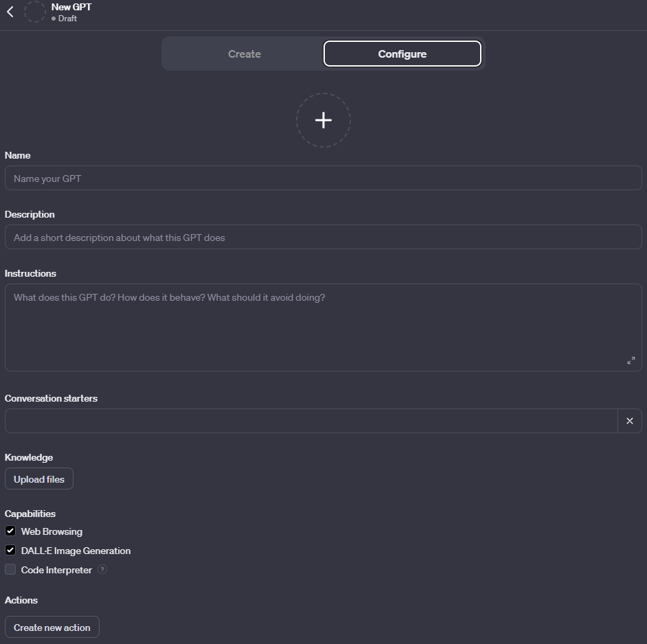Select the Configure tab

[x=402, y=54]
